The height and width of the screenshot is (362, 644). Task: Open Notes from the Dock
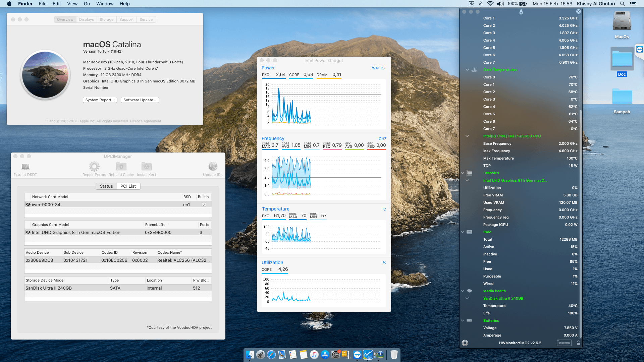click(304, 354)
